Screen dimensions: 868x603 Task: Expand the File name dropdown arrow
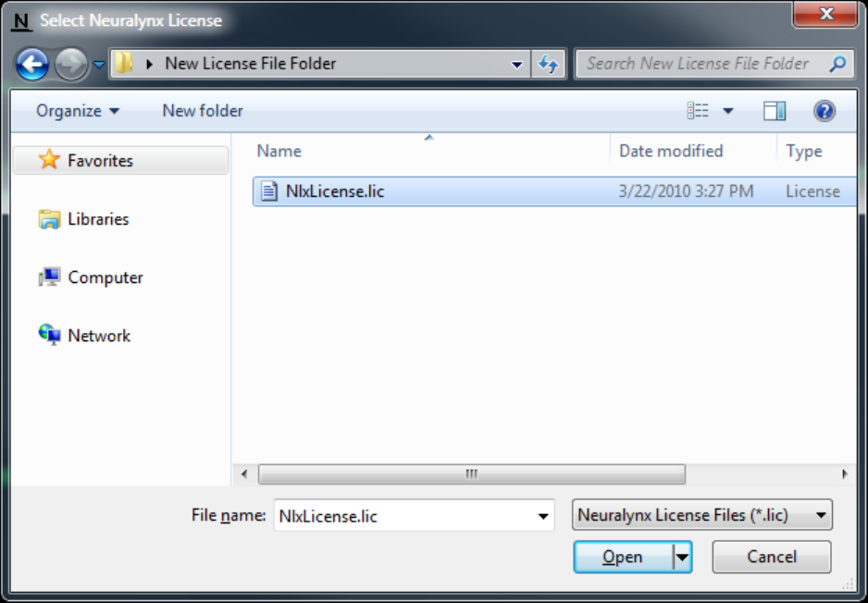point(543,516)
